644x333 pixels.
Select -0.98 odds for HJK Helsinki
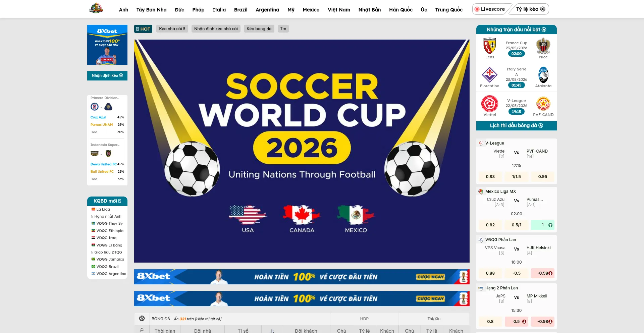543,273
